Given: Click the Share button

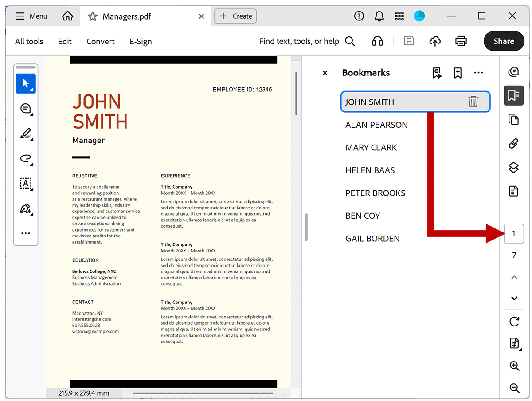Looking at the screenshot, I should pos(504,41).
